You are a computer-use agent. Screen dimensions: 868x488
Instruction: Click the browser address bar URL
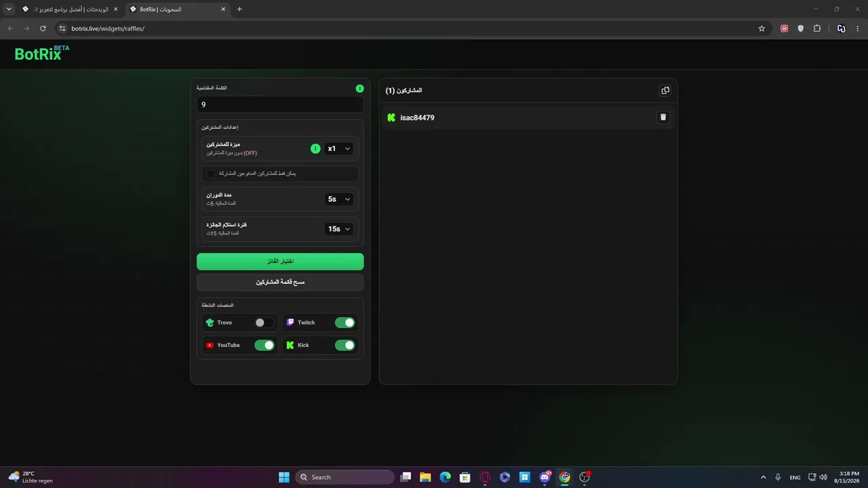pyautogui.click(x=108, y=28)
